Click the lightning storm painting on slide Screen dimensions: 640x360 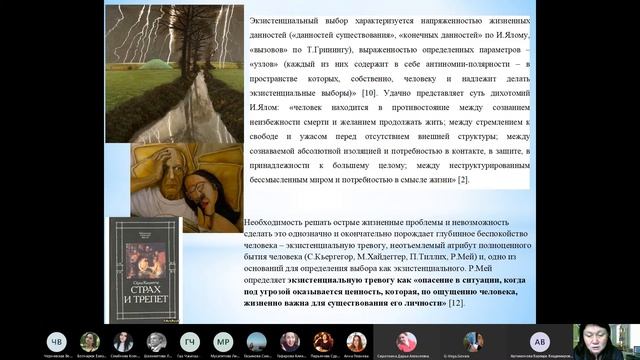[175, 74]
